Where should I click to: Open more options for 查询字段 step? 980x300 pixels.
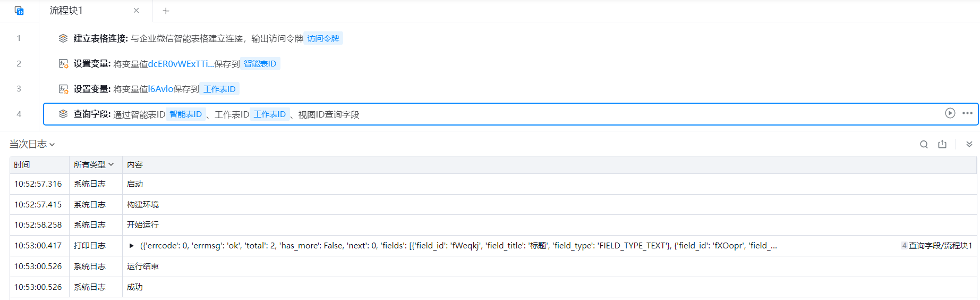[967, 113]
